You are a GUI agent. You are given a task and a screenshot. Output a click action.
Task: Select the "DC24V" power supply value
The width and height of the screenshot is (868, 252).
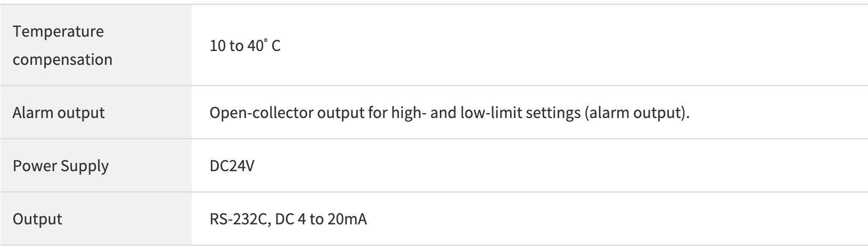coord(232,166)
